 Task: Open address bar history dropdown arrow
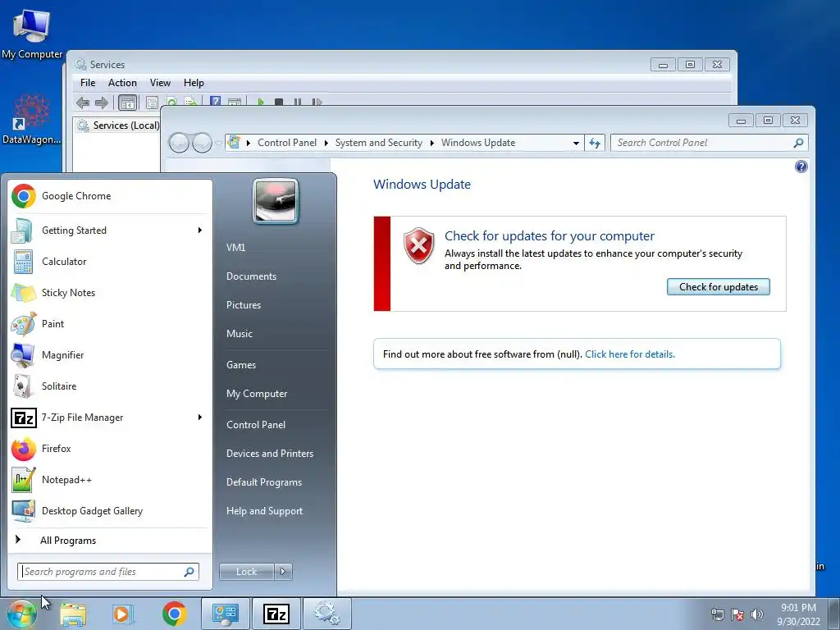[576, 143]
